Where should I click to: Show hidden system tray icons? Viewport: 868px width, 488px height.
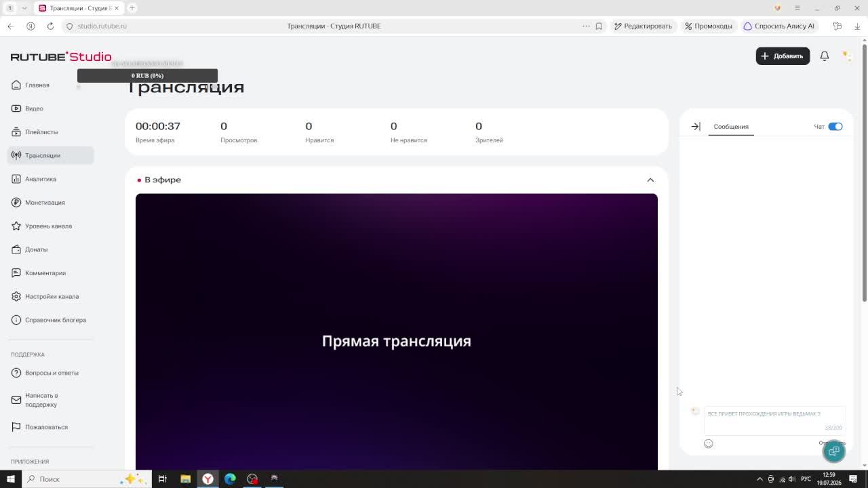(x=759, y=479)
